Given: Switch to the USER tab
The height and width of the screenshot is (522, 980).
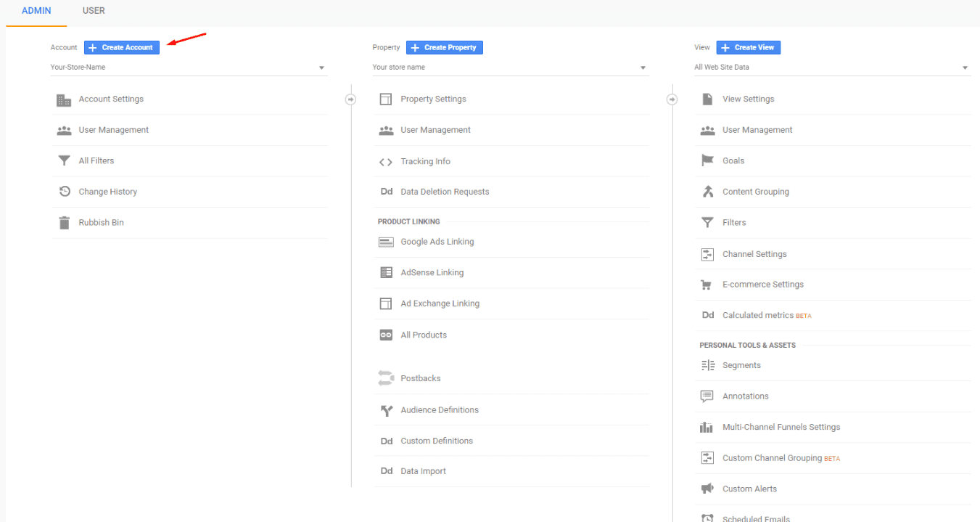Looking at the screenshot, I should click(x=94, y=11).
